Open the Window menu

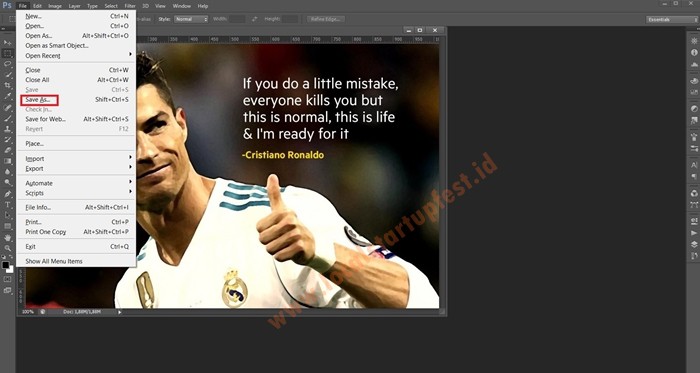182,6
